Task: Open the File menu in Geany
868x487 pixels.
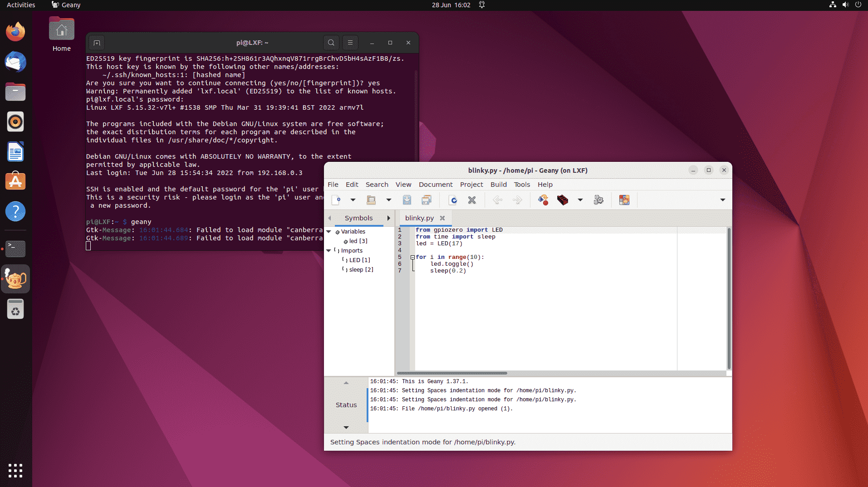Action: pyautogui.click(x=333, y=185)
